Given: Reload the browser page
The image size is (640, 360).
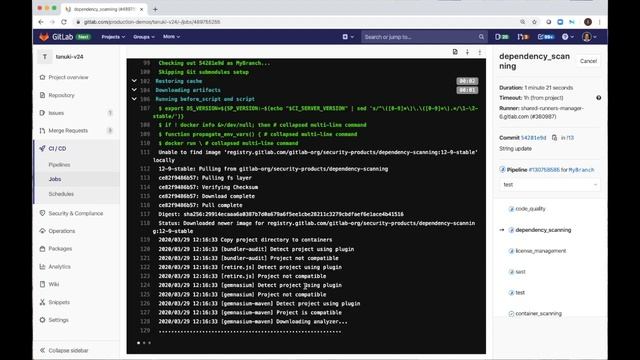Looking at the screenshot, I should click(x=64, y=22).
